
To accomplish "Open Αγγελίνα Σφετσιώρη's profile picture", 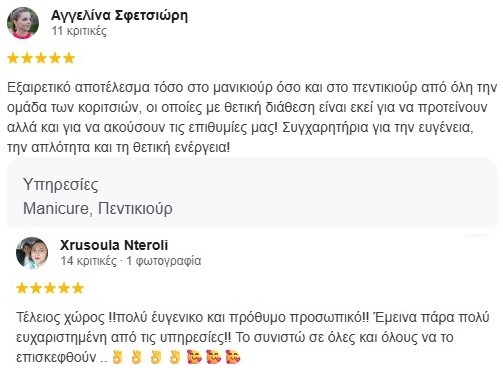I will coord(23,23).
